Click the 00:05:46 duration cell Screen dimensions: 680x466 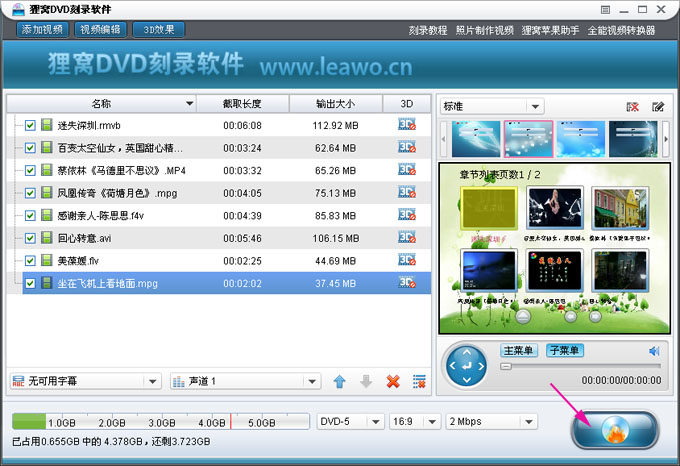click(242, 238)
